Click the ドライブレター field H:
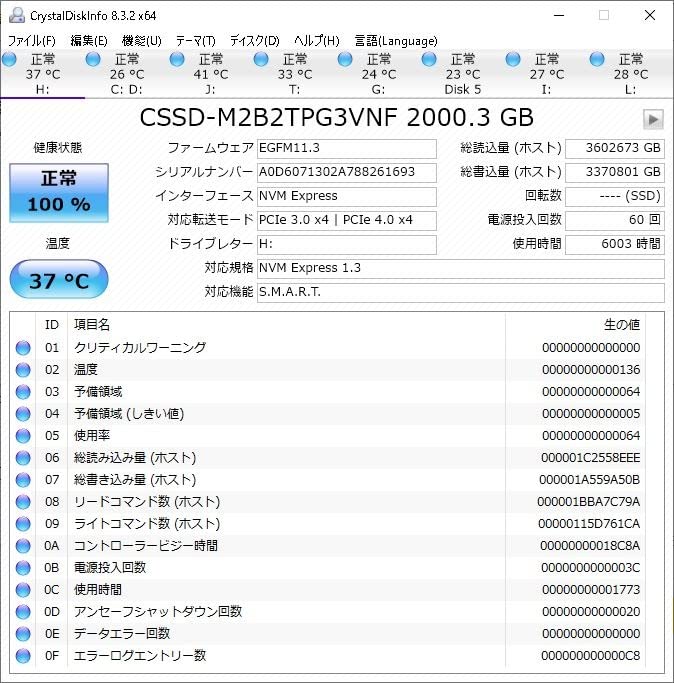The width and height of the screenshot is (674, 683). [347, 244]
